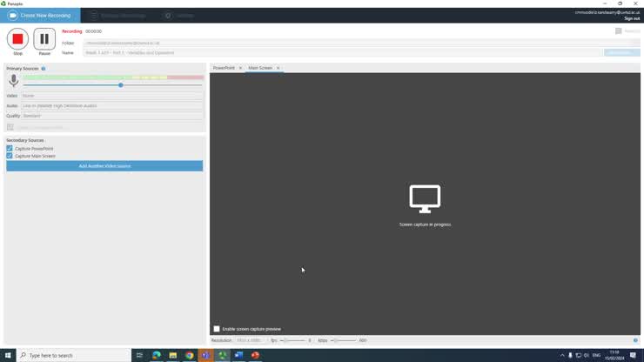
Task: Click Add Another Video Source button
Action: (104, 166)
